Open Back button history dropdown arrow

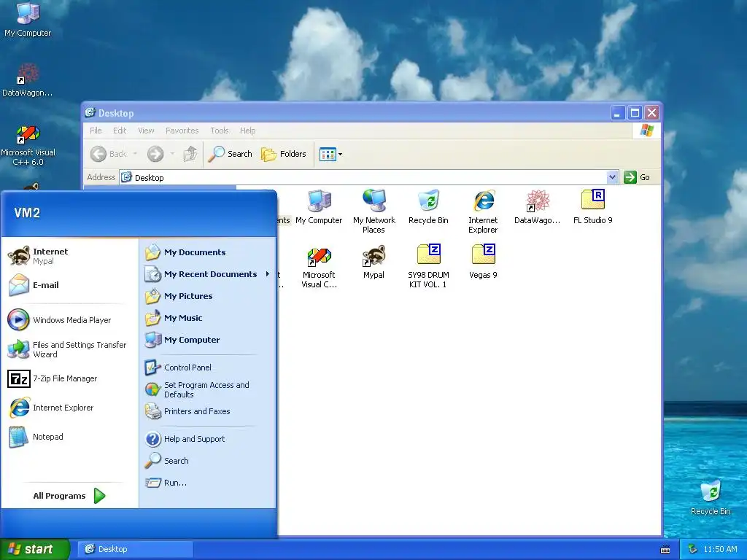tap(135, 154)
